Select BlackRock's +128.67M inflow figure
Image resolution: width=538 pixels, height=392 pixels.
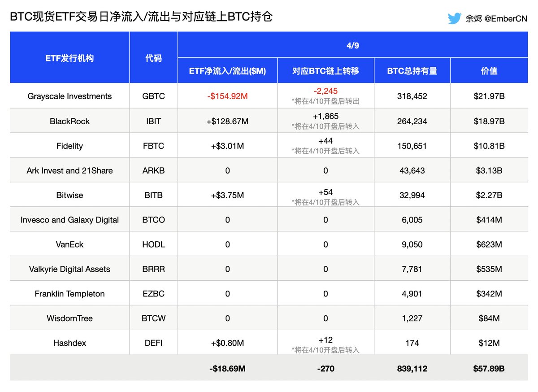click(227, 120)
